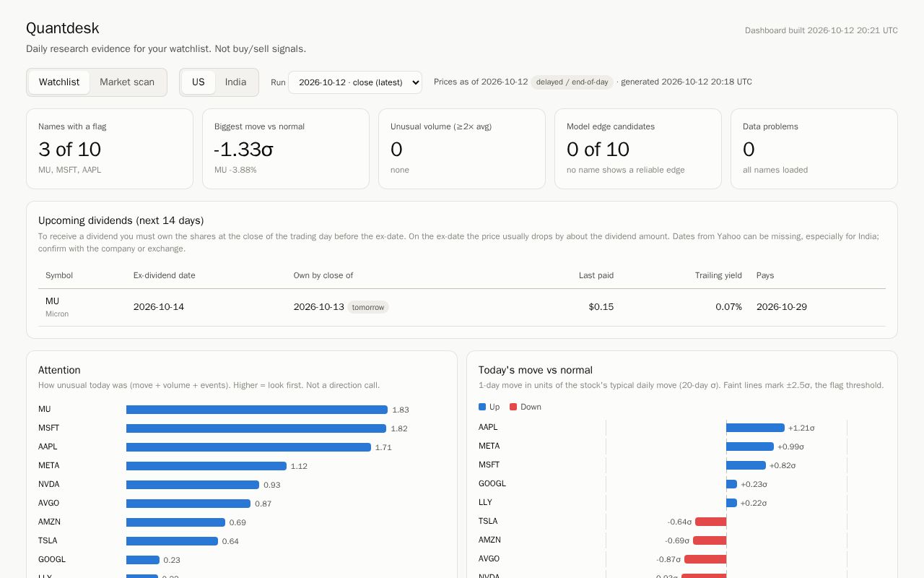Click the NVDA attention bar
Viewport: 924px width, 578px height.
(193, 485)
